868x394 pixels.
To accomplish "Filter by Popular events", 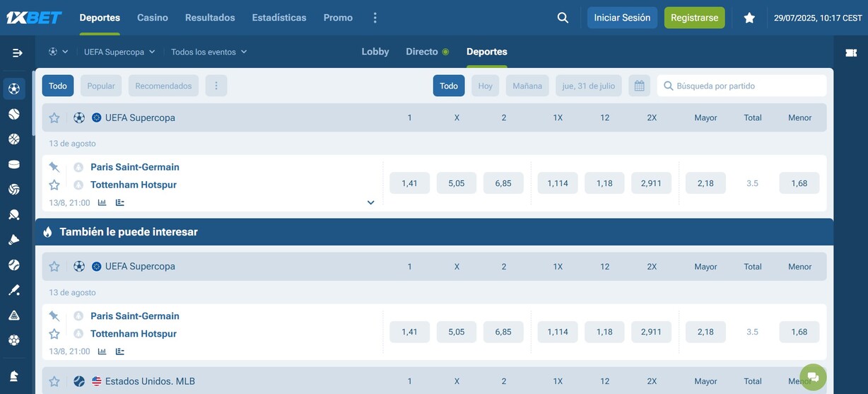I will [101, 86].
